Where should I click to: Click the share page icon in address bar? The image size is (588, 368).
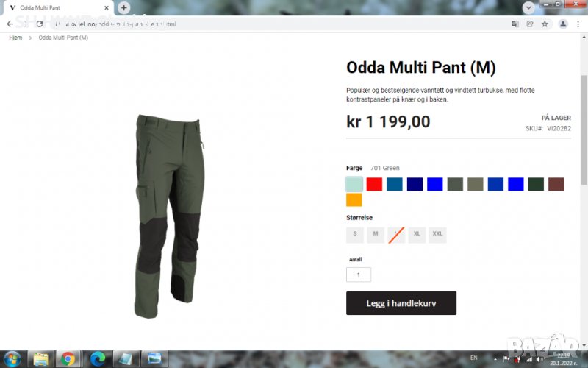click(x=530, y=24)
